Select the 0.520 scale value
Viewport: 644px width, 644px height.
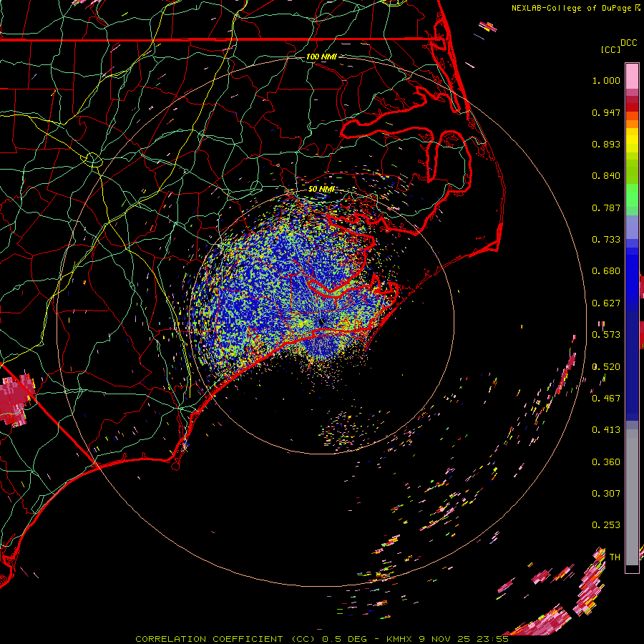click(606, 367)
